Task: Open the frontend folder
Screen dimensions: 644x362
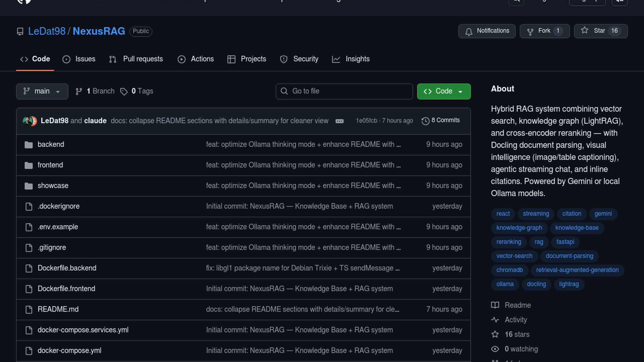Action: coord(50,165)
